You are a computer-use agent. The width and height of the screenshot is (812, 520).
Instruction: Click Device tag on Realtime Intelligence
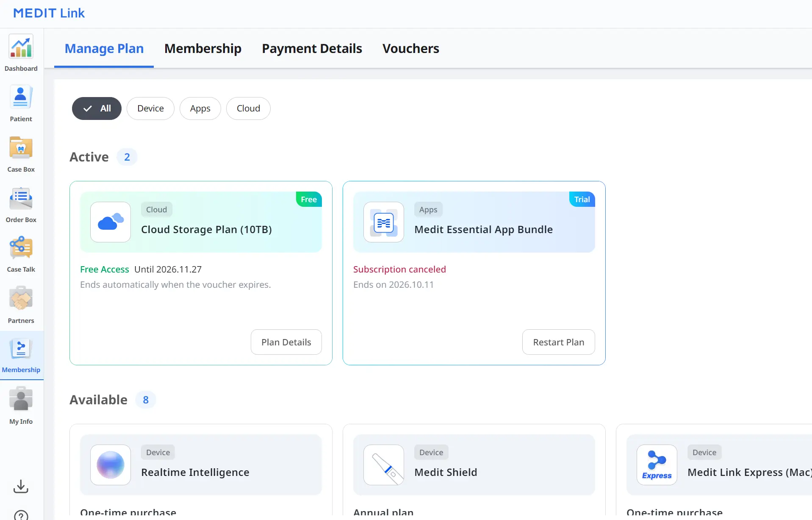pyautogui.click(x=158, y=452)
